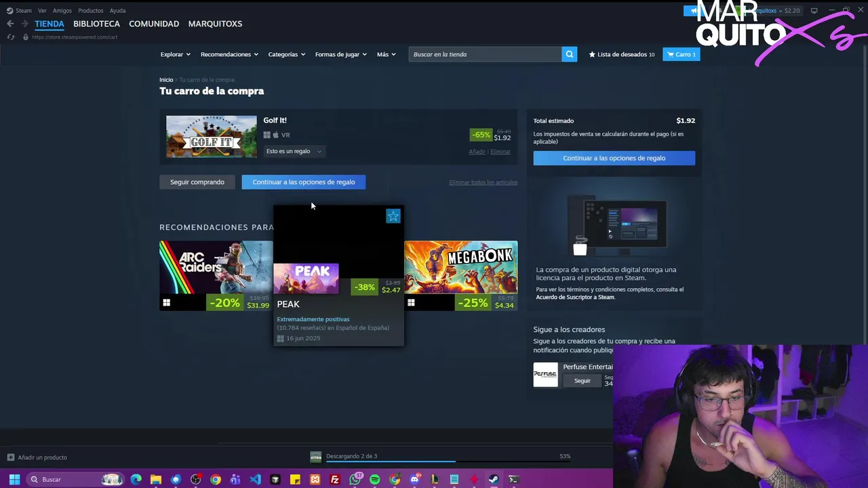Expand the Recomendaciones store menu
Image resolution: width=868 pixels, height=488 pixels.
[229, 54]
